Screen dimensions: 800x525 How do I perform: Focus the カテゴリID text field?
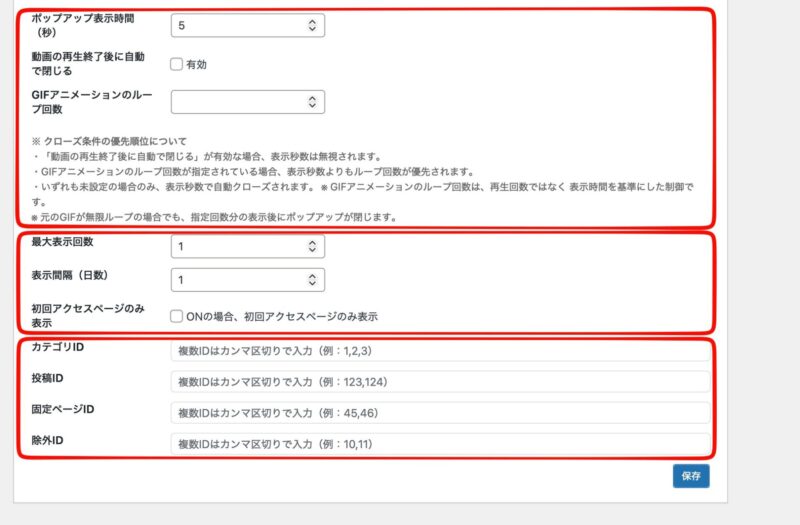tap(440, 351)
